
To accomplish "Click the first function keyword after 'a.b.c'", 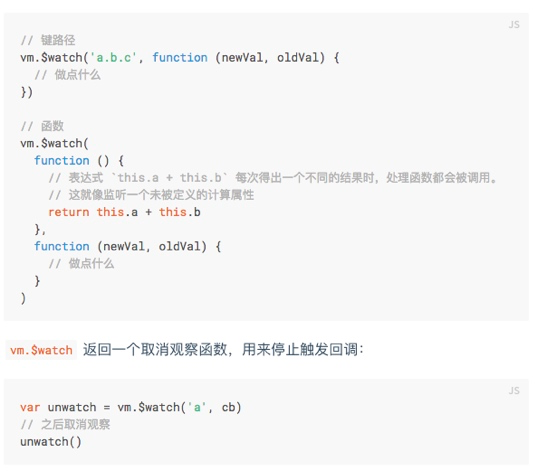I will point(180,58).
